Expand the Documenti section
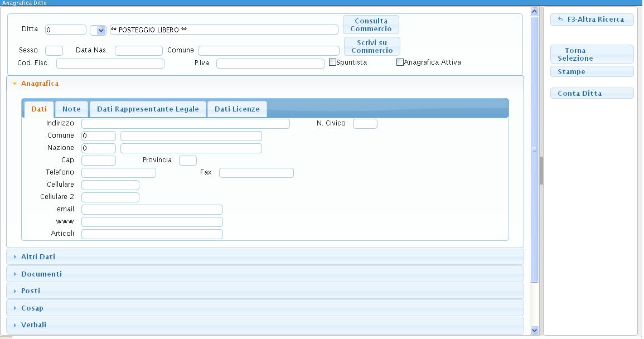This screenshot has height=339, width=644. (x=41, y=274)
